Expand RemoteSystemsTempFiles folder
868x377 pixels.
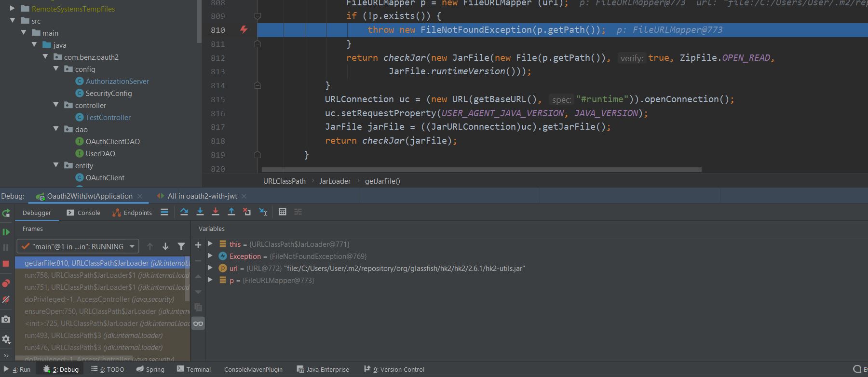pos(13,9)
